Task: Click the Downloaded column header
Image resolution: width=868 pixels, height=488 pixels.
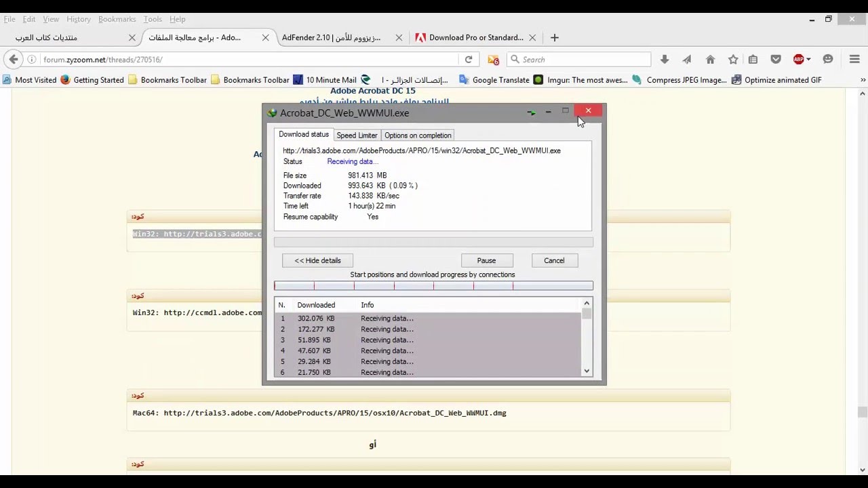Action: [x=316, y=305]
